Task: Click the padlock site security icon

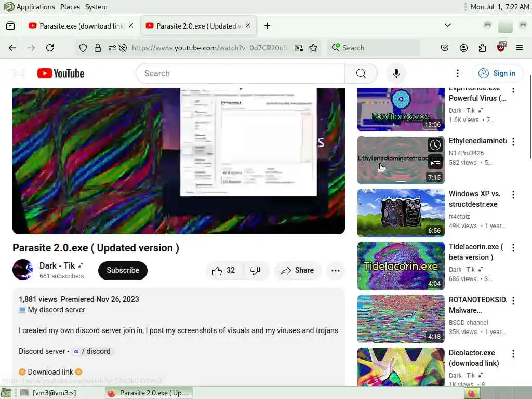Action: tap(97, 48)
